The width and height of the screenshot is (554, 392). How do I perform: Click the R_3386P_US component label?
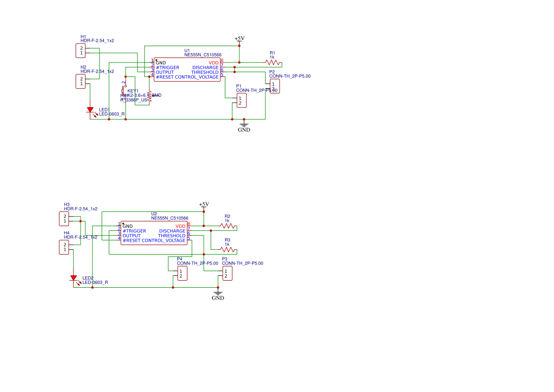(134, 100)
